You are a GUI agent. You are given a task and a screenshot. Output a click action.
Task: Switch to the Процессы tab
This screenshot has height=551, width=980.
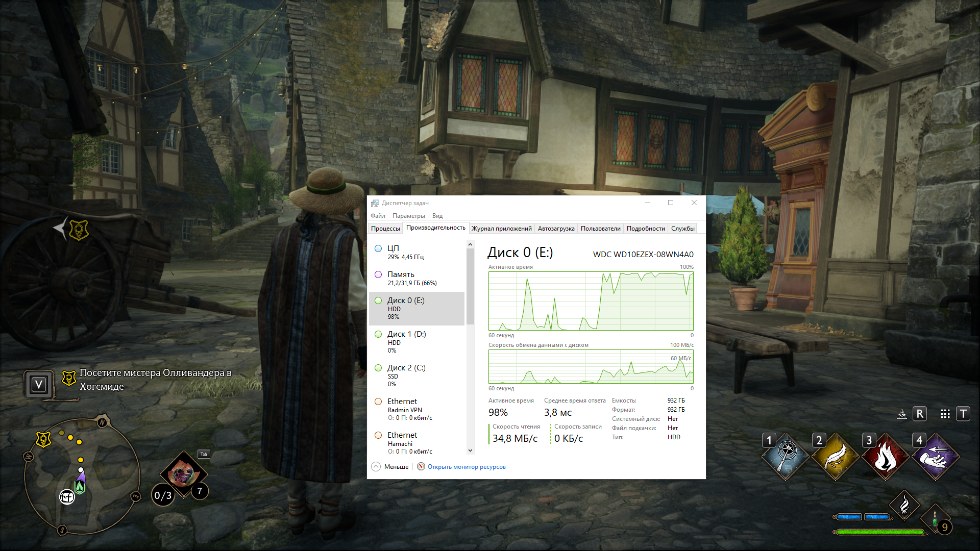pyautogui.click(x=385, y=229)
